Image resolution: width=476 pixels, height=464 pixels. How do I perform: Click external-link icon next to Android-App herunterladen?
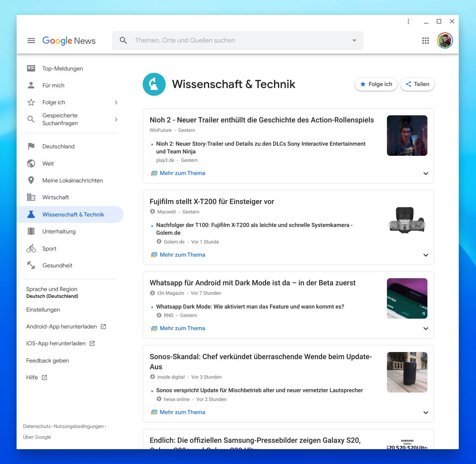pos(104,326)
